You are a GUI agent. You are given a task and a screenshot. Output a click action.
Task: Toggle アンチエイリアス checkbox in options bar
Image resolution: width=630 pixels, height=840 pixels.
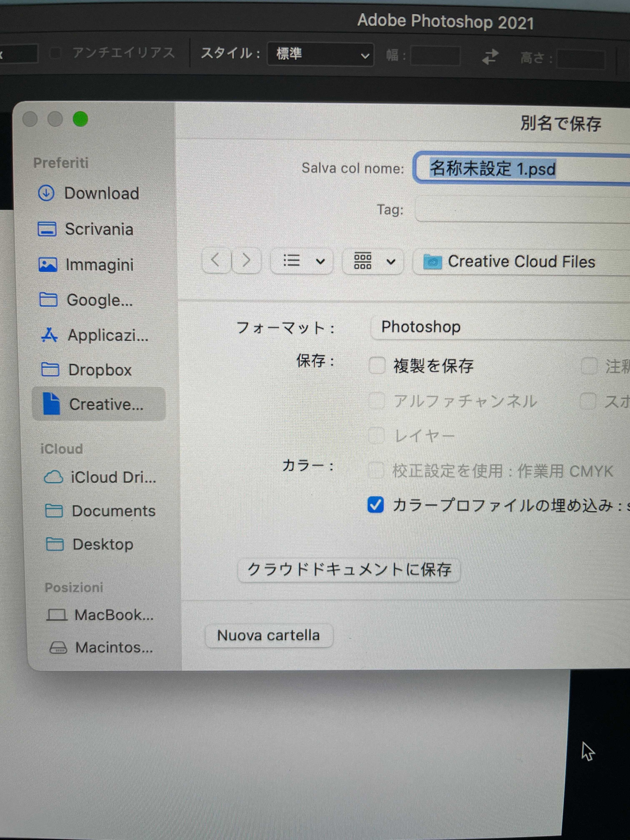[x=55, y=53]
